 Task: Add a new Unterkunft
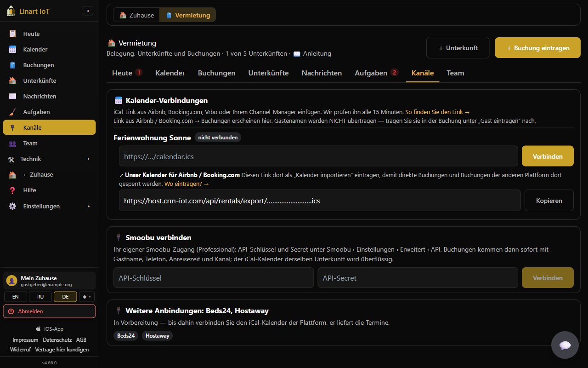458,48
